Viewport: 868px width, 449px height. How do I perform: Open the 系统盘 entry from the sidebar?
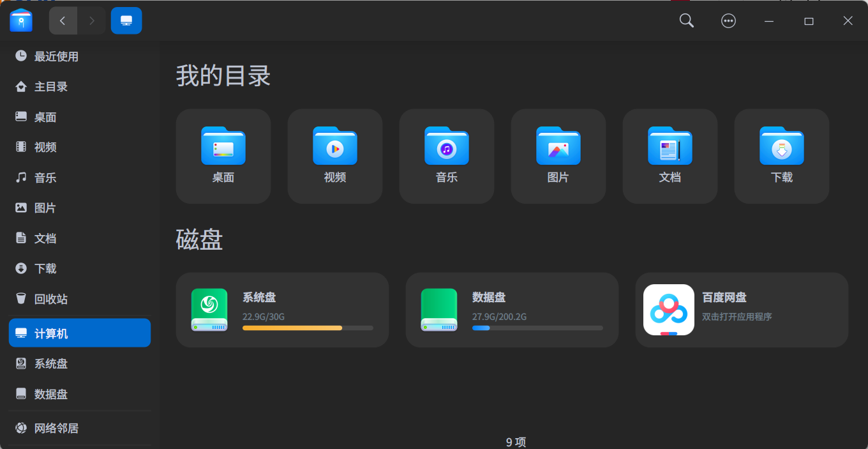click(51, 363)
